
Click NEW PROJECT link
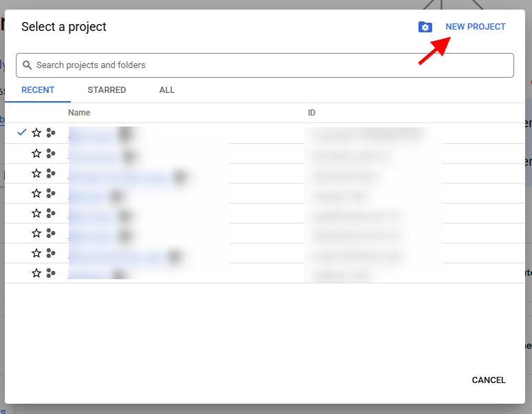476,27
